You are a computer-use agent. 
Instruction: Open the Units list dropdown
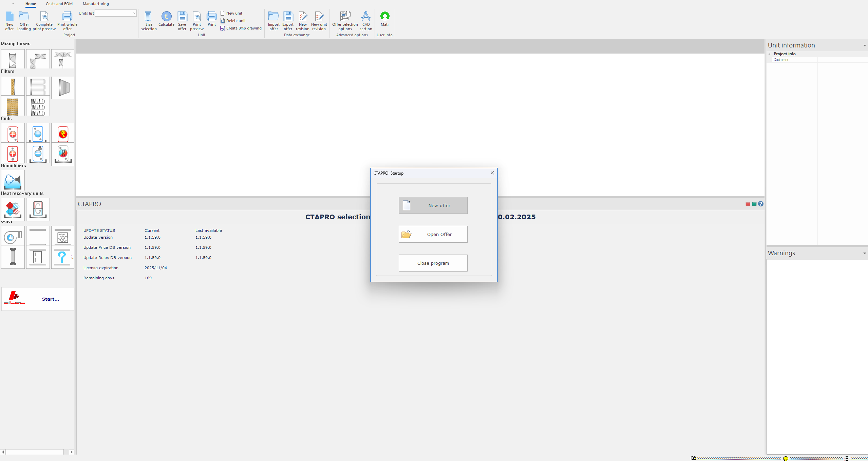pos(134,13)
